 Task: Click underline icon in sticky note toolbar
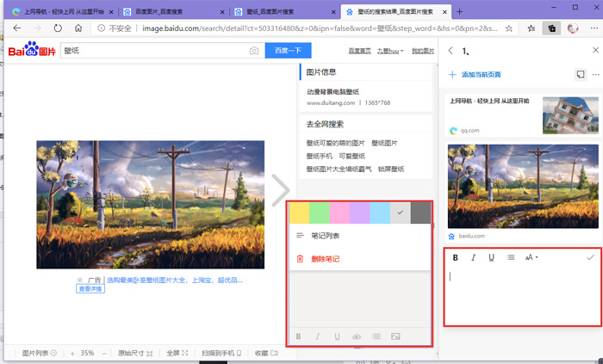pos(337,336)
